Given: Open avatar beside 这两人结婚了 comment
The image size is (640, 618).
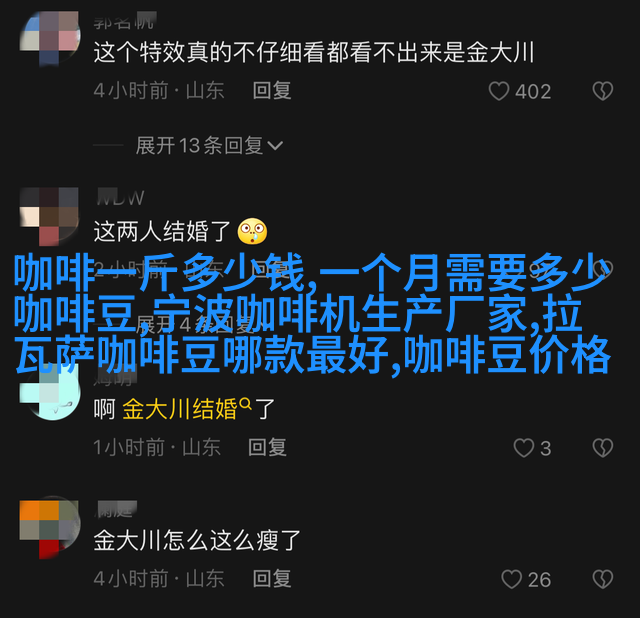Looking at the screenshot, I should [x=50, y=216].
